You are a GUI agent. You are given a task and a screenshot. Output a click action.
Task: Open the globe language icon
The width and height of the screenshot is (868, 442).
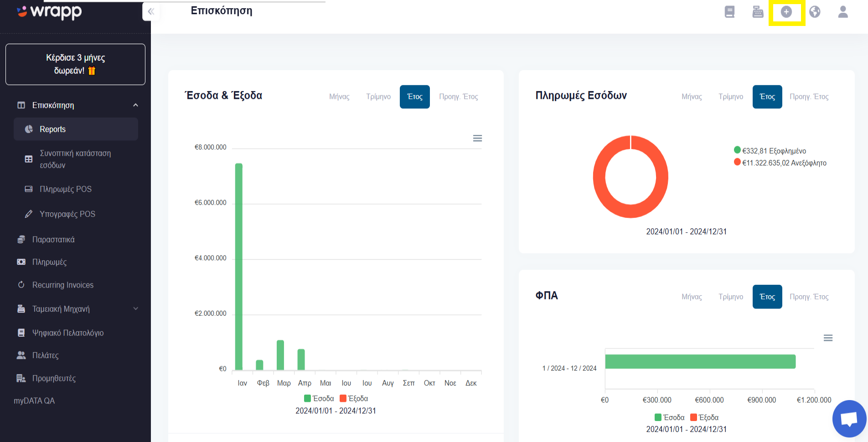click(x=815, y=12)
